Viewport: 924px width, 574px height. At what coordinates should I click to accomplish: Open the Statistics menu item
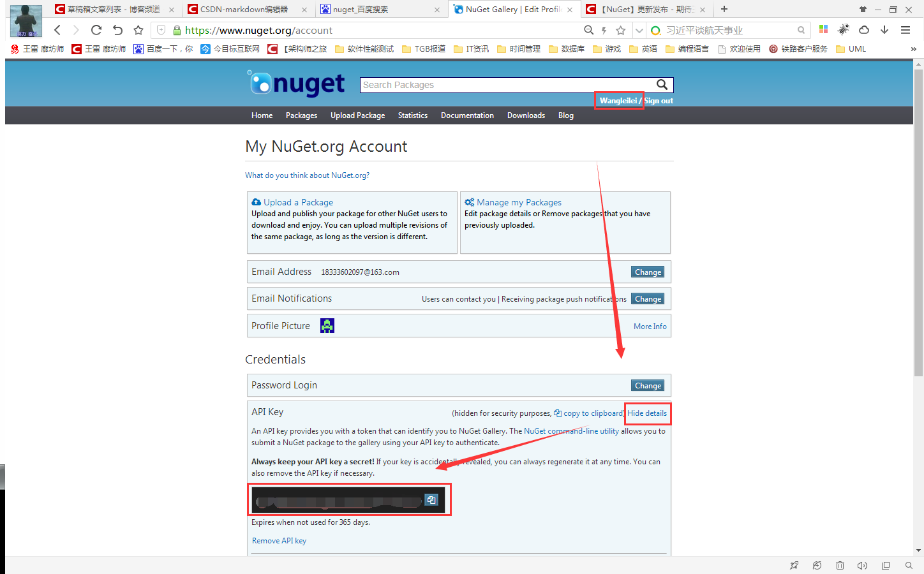point(413,115)
